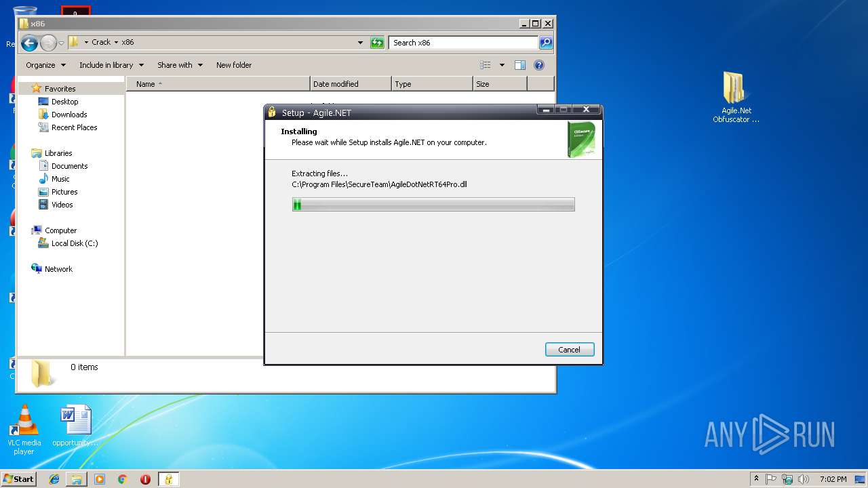
Task: Select the opportunity Word document on desktop
Action: 75,426
